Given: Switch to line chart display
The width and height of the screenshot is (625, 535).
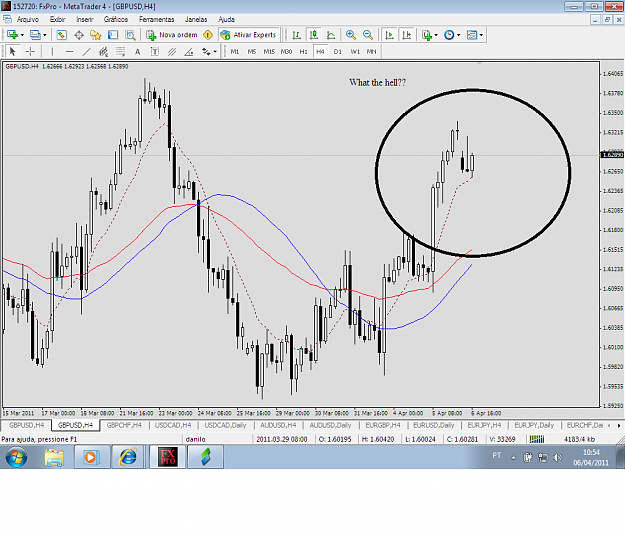Looking at the screenshot, I should (331, 35).
